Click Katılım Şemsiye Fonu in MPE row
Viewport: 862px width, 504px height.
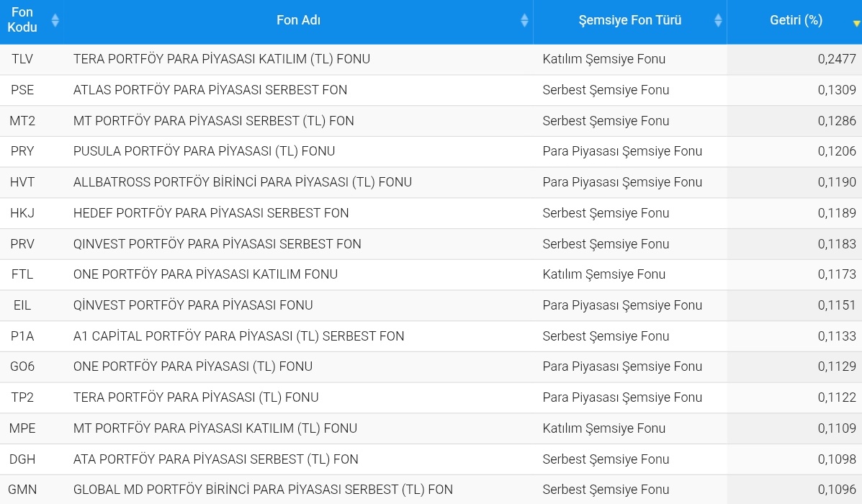tap(603, 428)
